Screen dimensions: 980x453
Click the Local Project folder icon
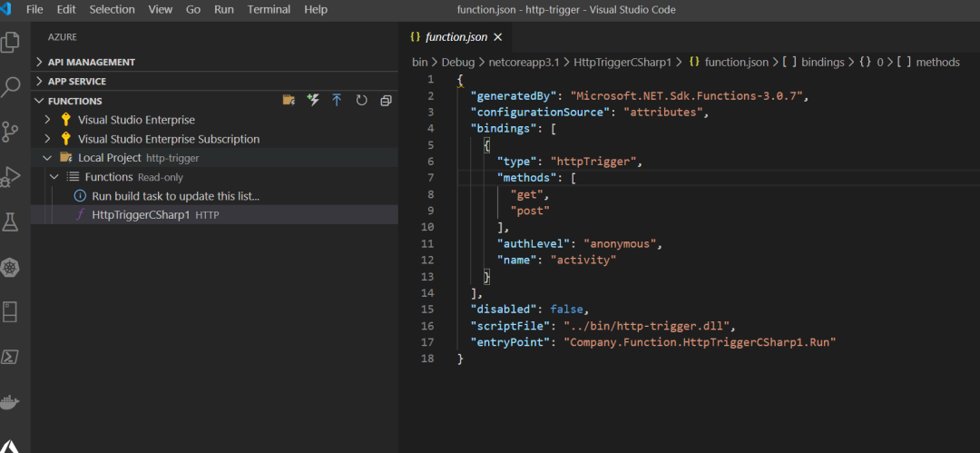(65, 158)
